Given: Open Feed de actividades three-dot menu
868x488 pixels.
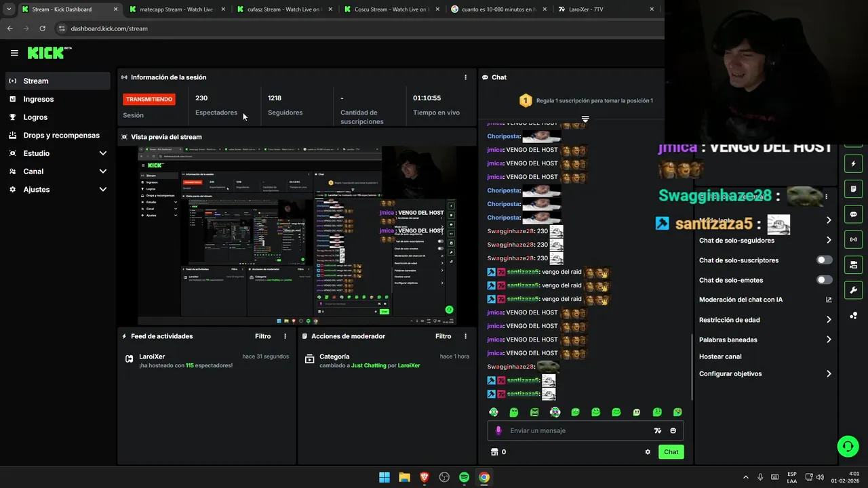Looking at the screenshot, I should point(285,336).
